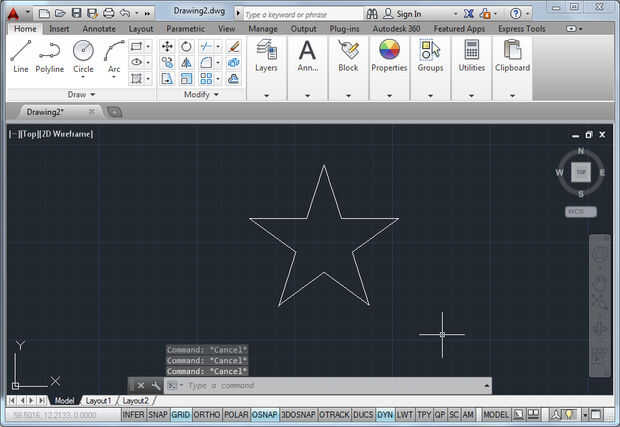
Task: Disable OSNAP object snap
Action: click(x=265, y=414)
